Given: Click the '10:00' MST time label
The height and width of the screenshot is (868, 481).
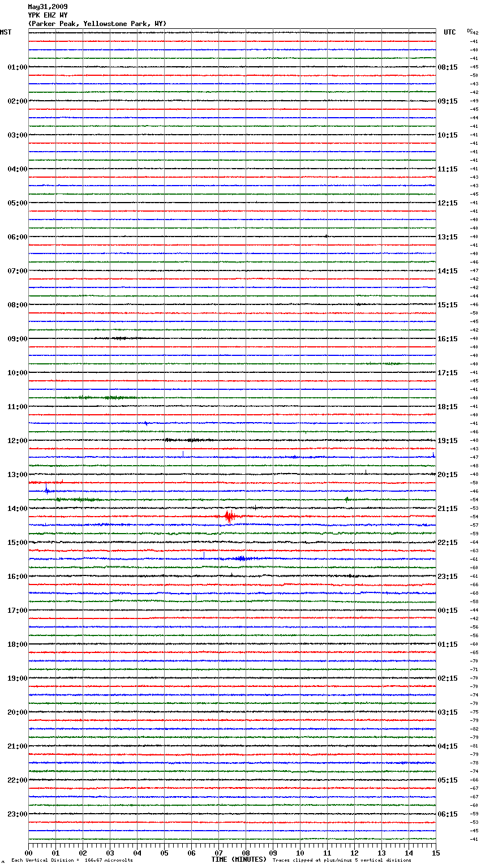Looking at the screenshot, I should tap(18, 373).
